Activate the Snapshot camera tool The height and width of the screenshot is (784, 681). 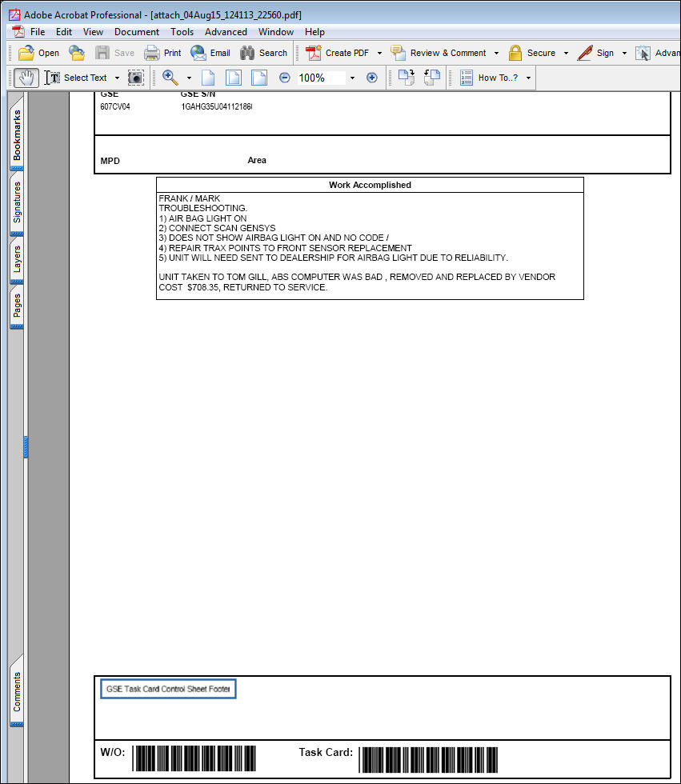click(135, 78)
